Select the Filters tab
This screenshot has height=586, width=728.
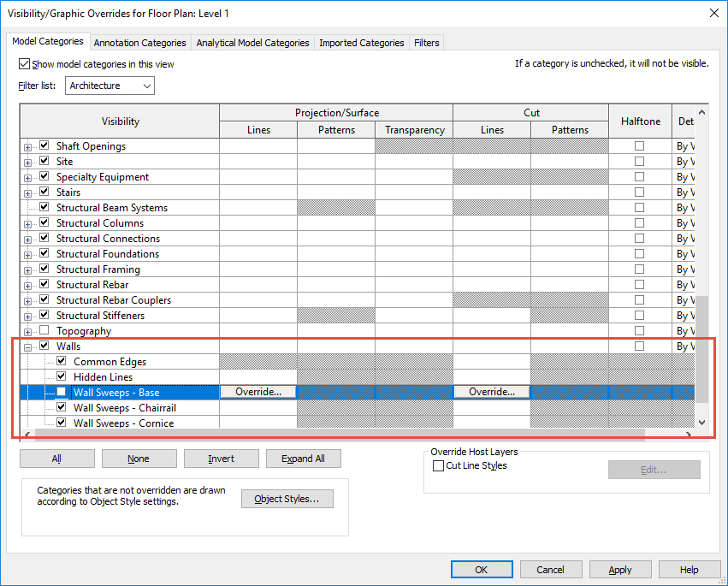coord(427,43)
